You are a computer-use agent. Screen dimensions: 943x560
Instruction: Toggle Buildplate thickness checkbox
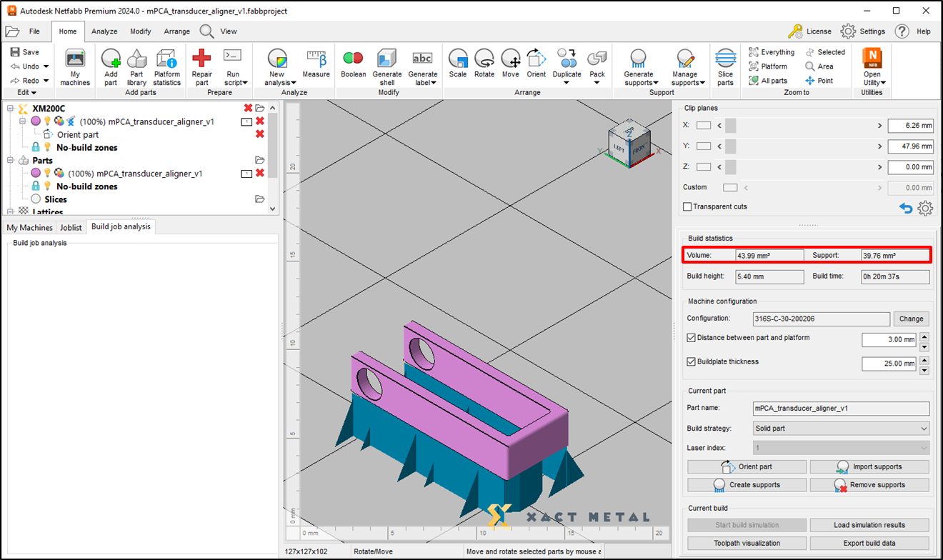(691, 361)
